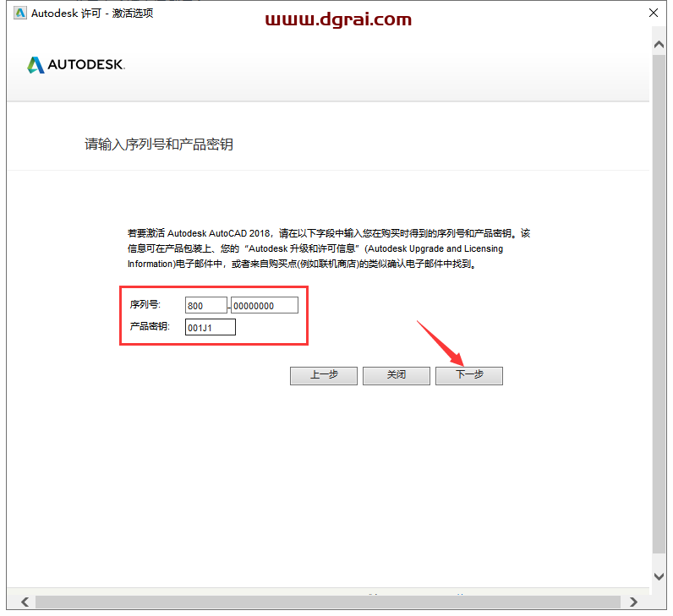Close the Autodesk licensing window with X

[654, 13]
